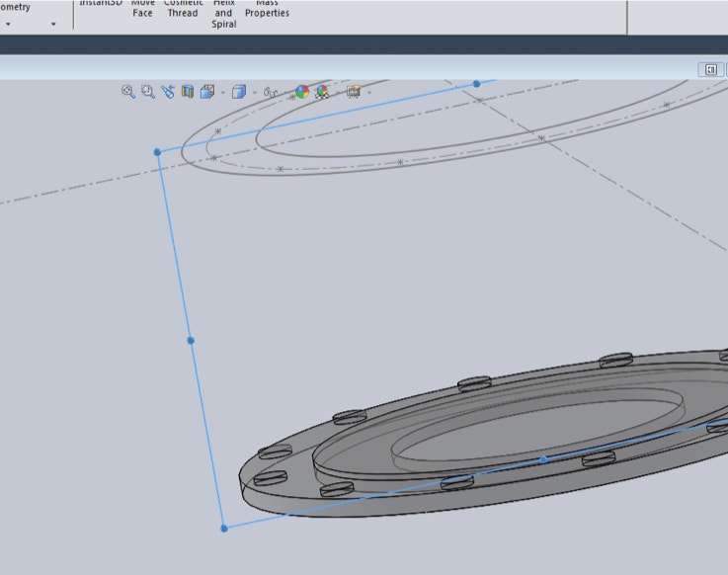Select the plane's bottom-left corner handle
This screenshot has width=728, height=575.
pyautogui.click(x=224, y=529)
